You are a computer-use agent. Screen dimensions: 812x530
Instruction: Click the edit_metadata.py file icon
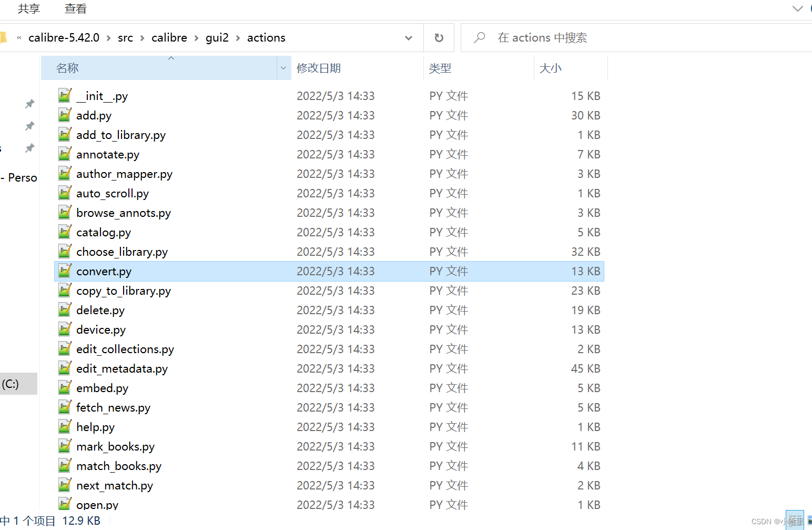(x=65, y=368)
